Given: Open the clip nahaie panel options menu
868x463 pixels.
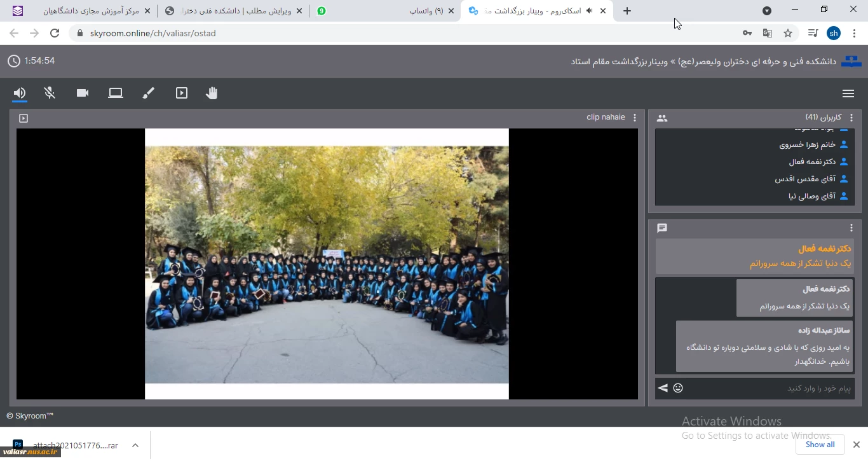Looking at the screenshot, I should pyautogui.click(x=634, y=118).
